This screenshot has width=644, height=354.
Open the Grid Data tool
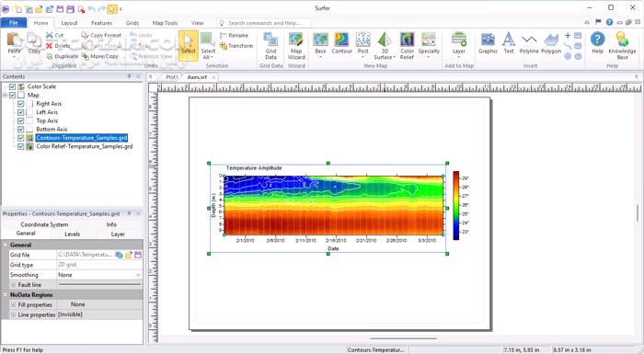click(270, 46)
